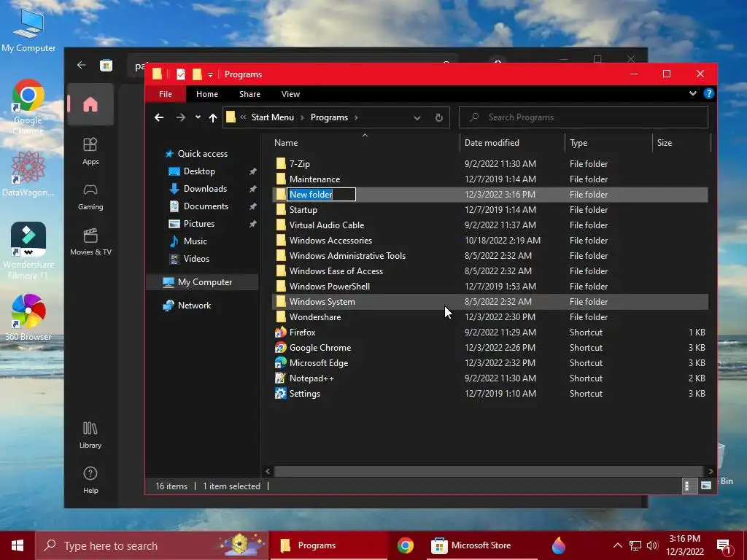This screenshot has height=560, width=747.
Task: Select Start Menu in the address breadcrumb
Action: pos(273,117)
